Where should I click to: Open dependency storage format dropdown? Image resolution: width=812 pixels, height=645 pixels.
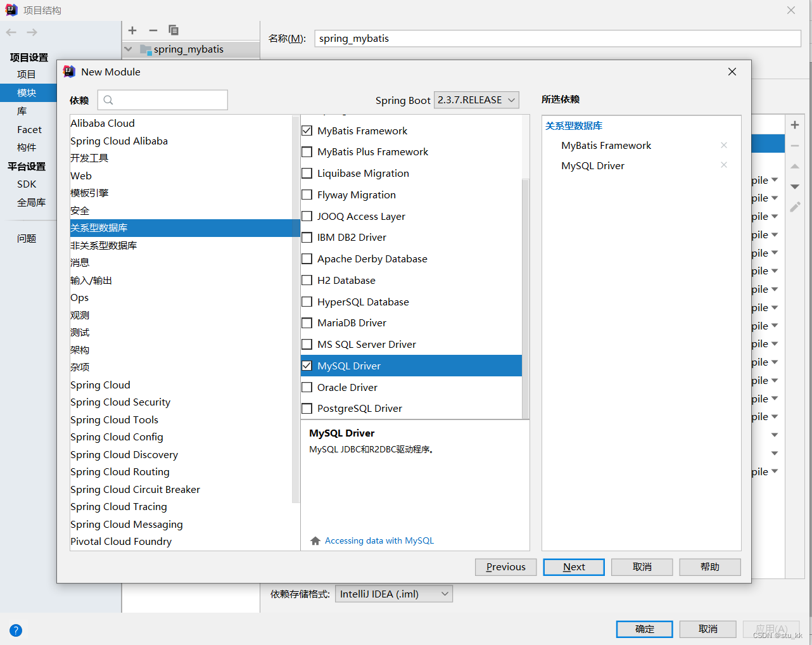coord(393,594)
